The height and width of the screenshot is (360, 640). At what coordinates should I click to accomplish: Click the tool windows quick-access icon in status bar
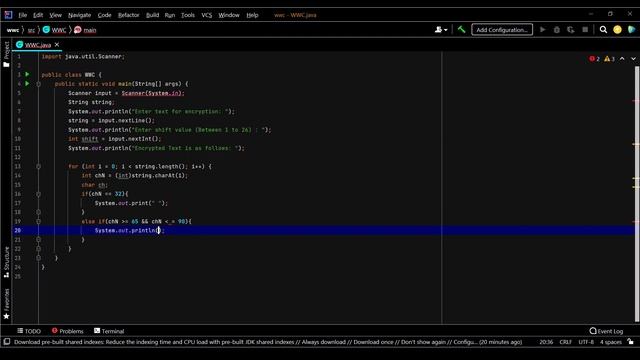click(x=7, y=342)
